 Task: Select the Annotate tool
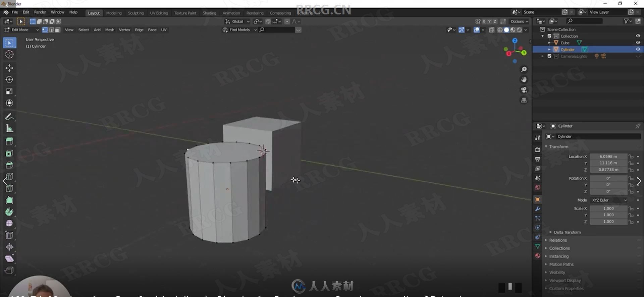click(x=9, y=117)
